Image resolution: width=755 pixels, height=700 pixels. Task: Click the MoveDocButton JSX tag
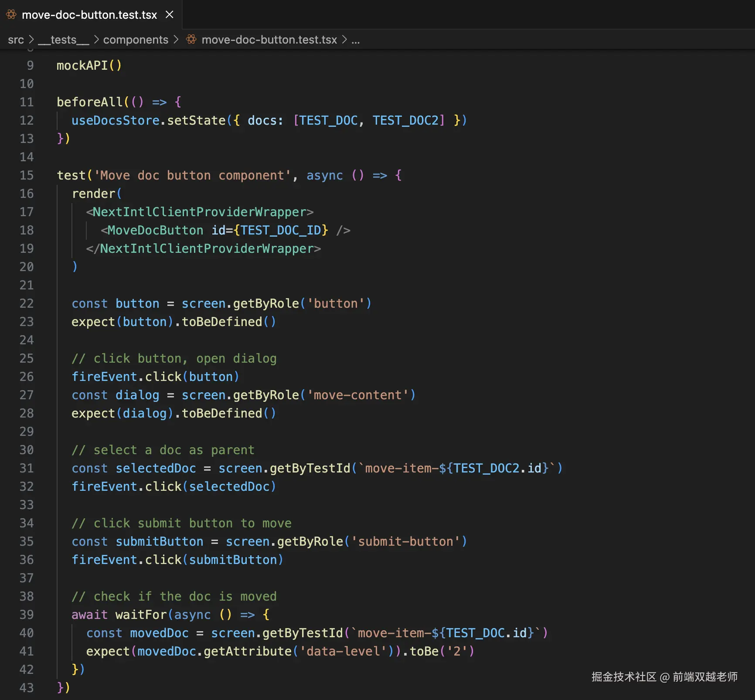tap(155, 230)
